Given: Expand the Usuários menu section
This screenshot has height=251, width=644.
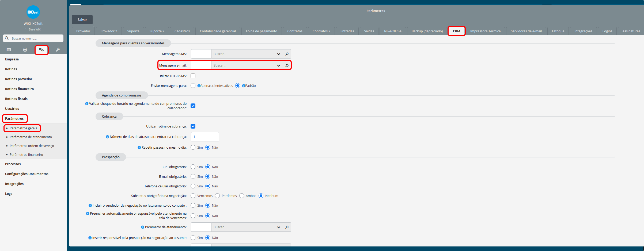Looking at the screenshot, I should [x=12, y=109].
